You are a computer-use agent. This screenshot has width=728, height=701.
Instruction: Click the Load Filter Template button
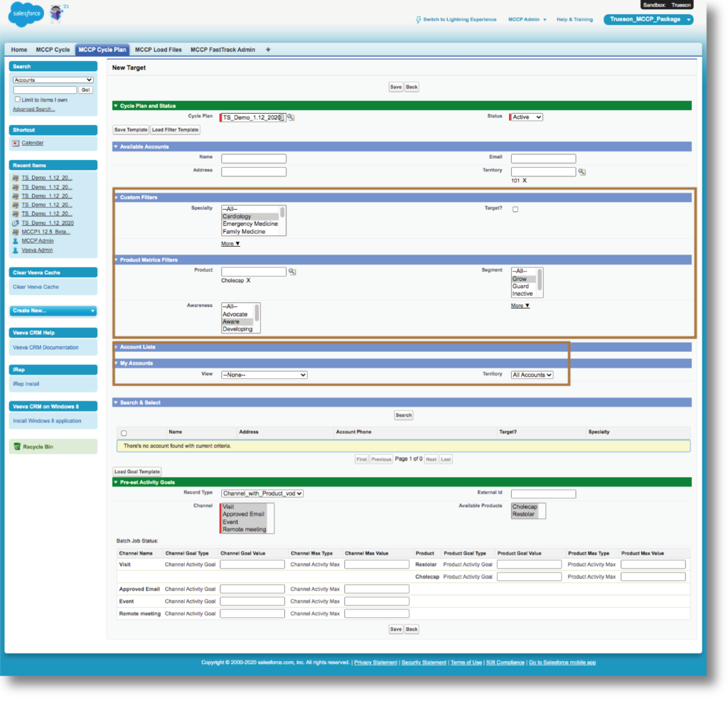pos(175,130)
